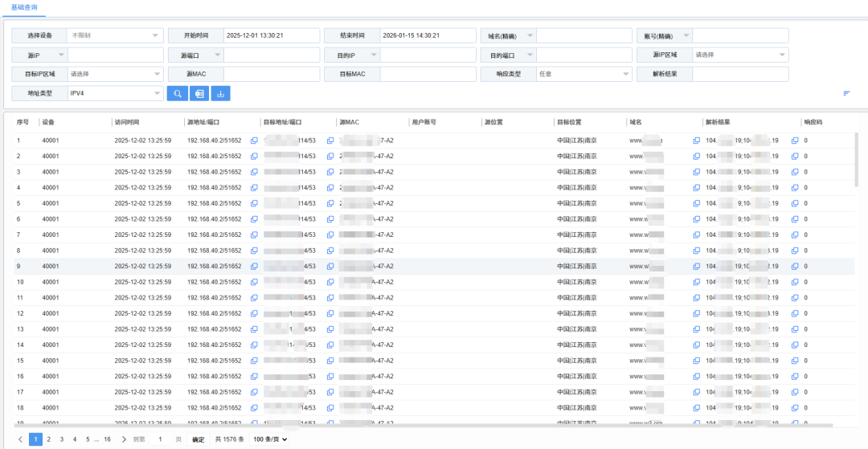Screen dimensions: 868x449
Task: Go to page 3
Action: tap(61, 439)
